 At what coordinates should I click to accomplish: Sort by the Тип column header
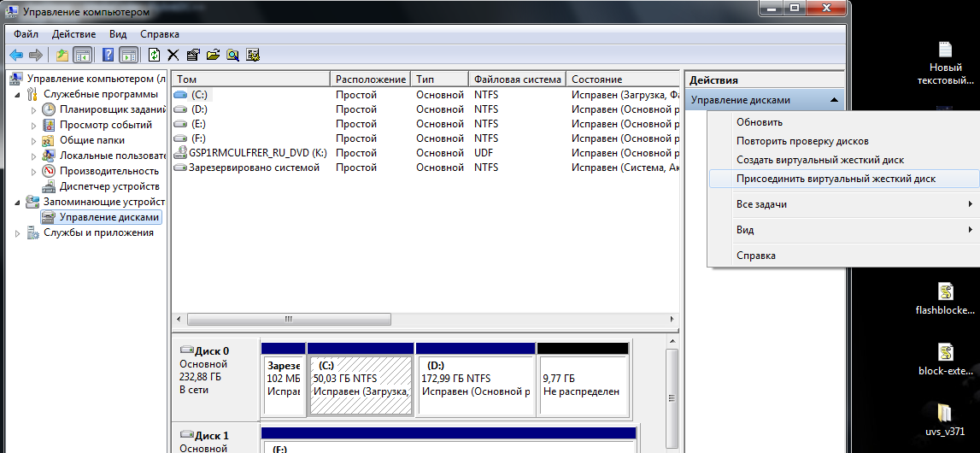(x=439, y=79)
